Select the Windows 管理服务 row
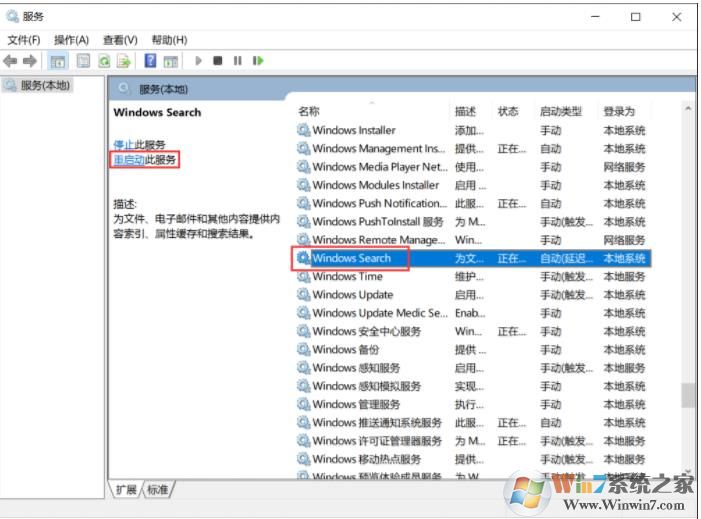Image resolution: width=701 pixels, height=519 pixels. click(472, 404)
